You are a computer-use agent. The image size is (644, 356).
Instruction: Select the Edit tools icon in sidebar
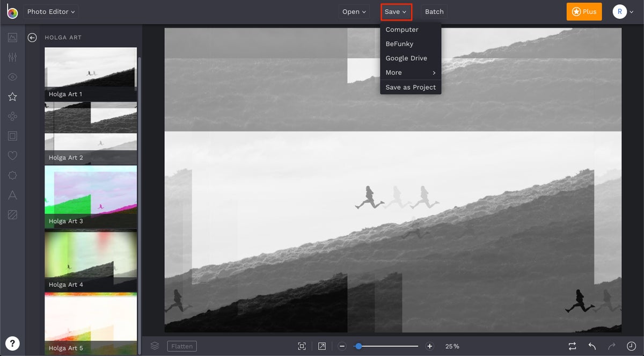(x=12, y=38)
